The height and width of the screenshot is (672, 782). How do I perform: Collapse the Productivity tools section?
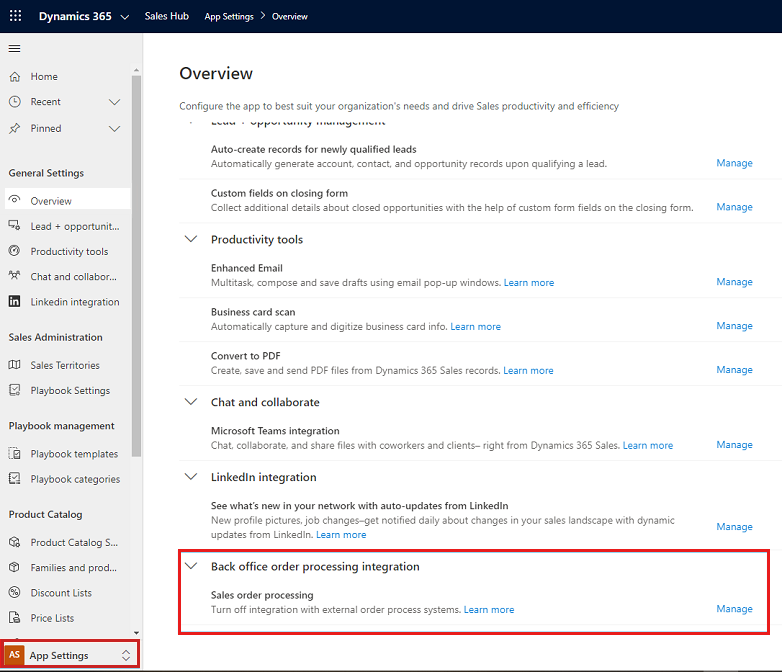(191, 239)
